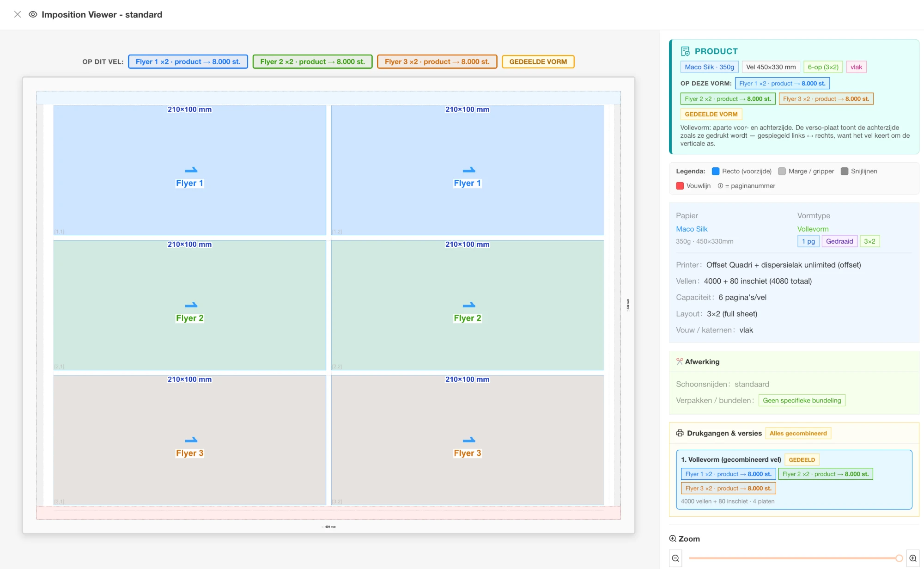Viewport: 924px width, 569px height.
Task: Click the arrow icon in top-left Flyer 1 cell
Action: click(x=191, y=170)
